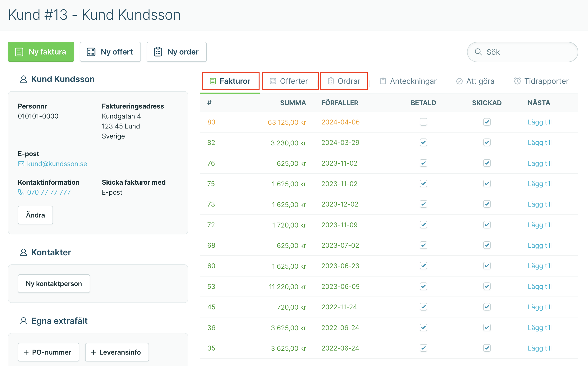
Task: Add a PO-nummer extra field
Action: click(48, 352)
